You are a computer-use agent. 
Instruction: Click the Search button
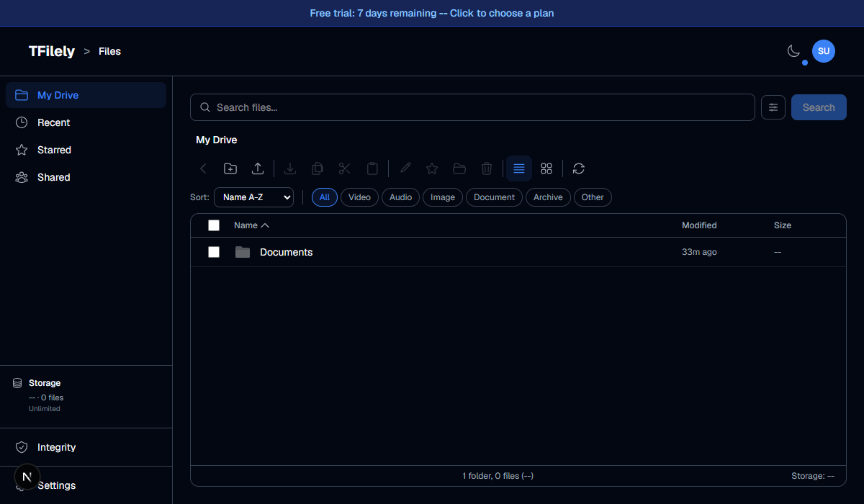(819, 107)
